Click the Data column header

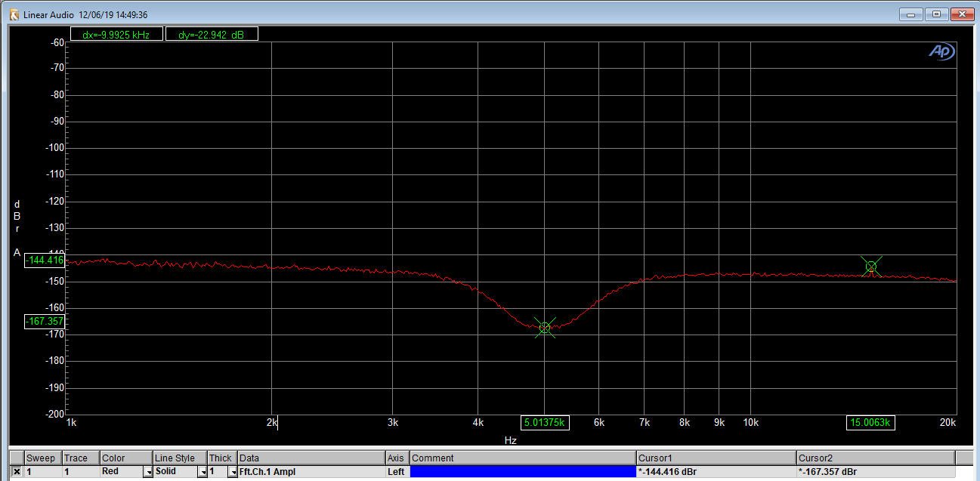point(311,458)
